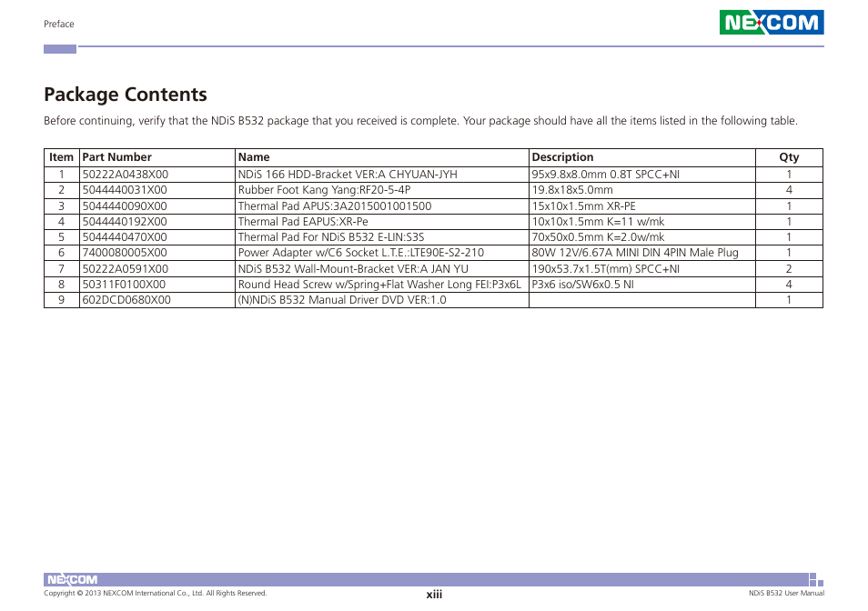Viewport: 868px width, 611px height.
Task: Click the introductory sentence about package verification
Action: 420,121
